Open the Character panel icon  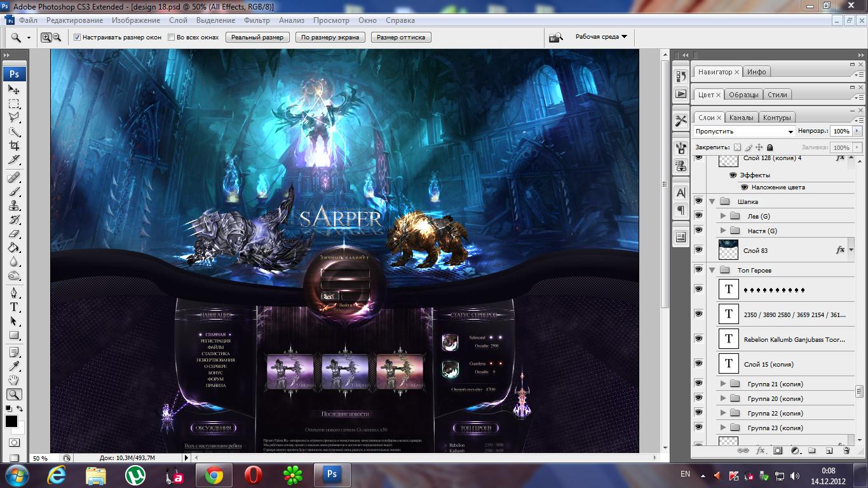pos(681,193)
